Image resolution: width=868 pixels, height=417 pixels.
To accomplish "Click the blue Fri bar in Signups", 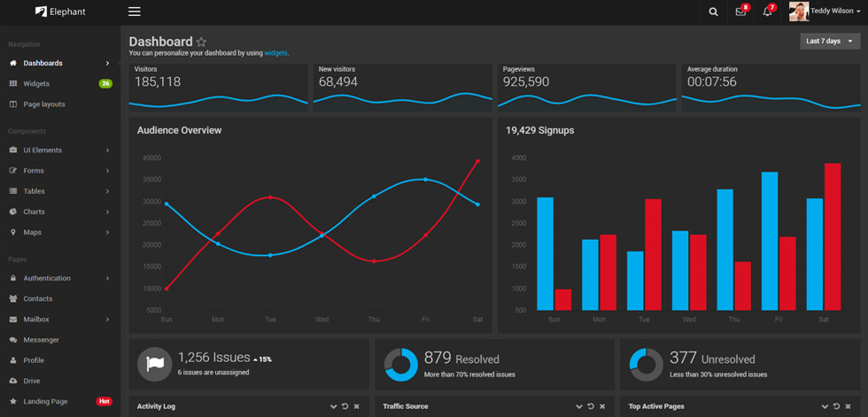I will click(x=770, y=241).
